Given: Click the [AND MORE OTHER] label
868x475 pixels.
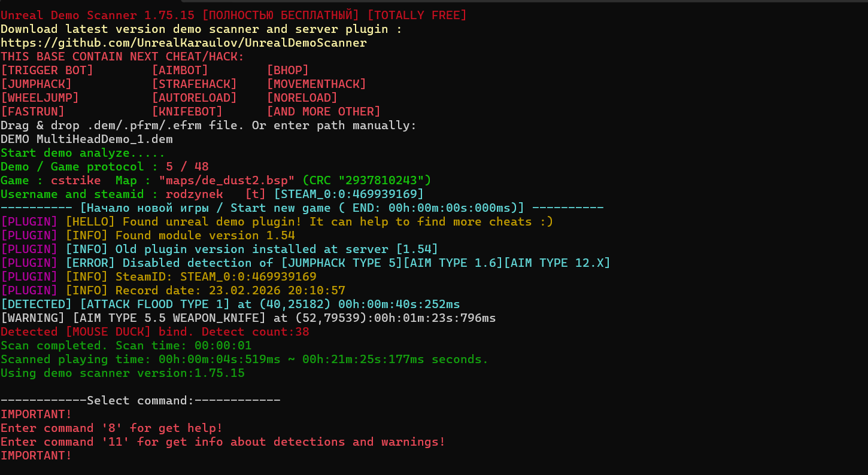Looking at the screenshot, I should [323, 112].
